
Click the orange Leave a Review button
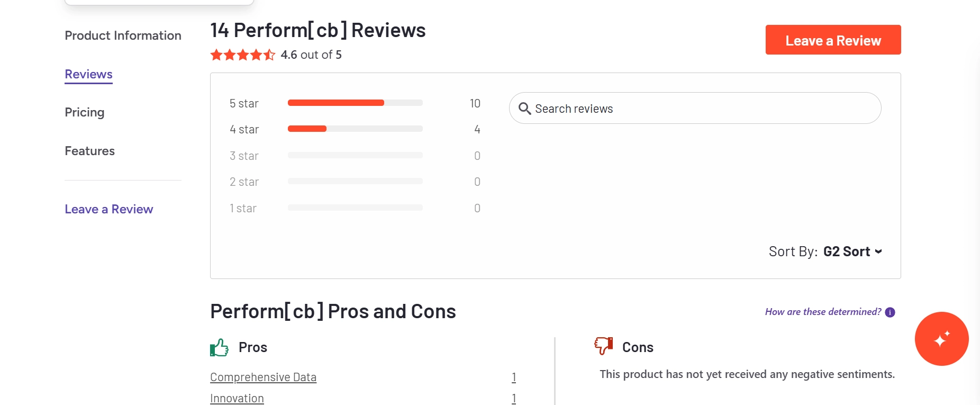coord(833,40)
